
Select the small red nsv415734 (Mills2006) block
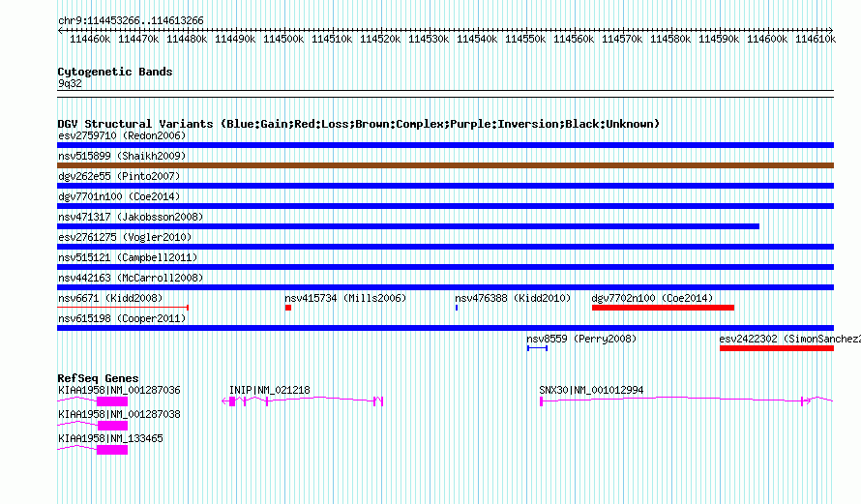point(288,308)
